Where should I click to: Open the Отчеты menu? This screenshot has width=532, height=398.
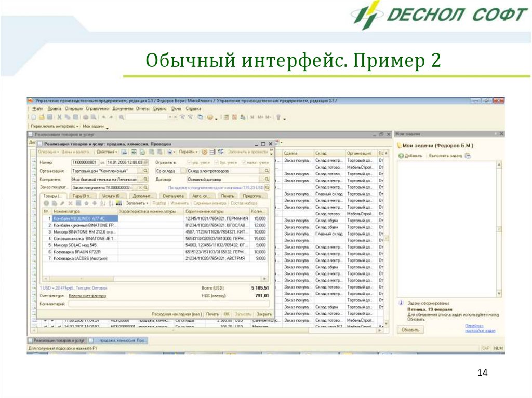pos(143,109)
